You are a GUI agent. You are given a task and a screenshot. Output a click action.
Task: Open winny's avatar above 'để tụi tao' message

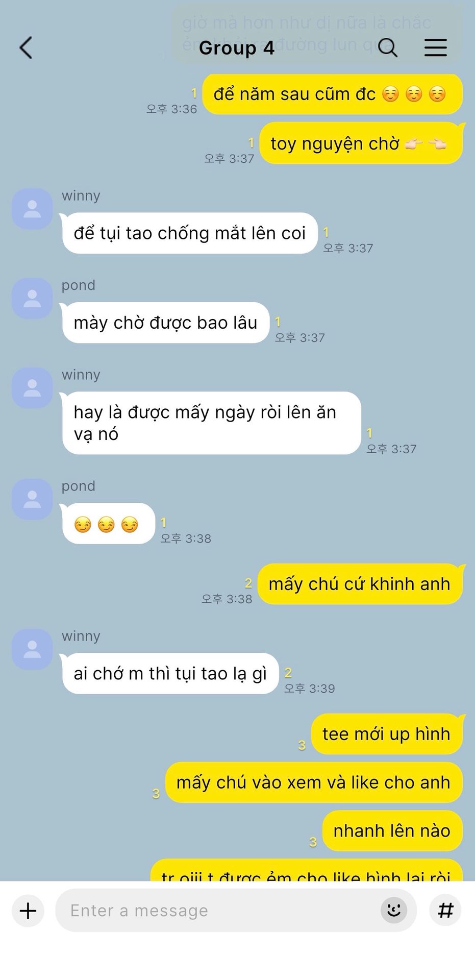(32, 209)
